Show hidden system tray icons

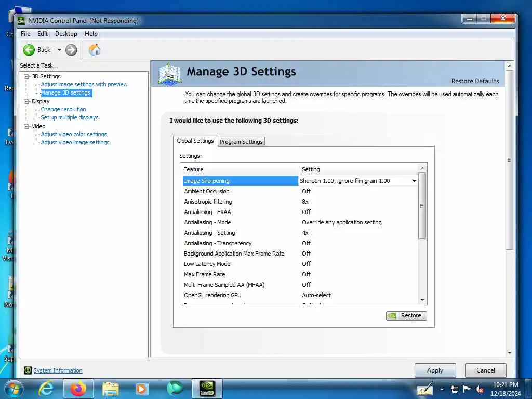point(442,389)
